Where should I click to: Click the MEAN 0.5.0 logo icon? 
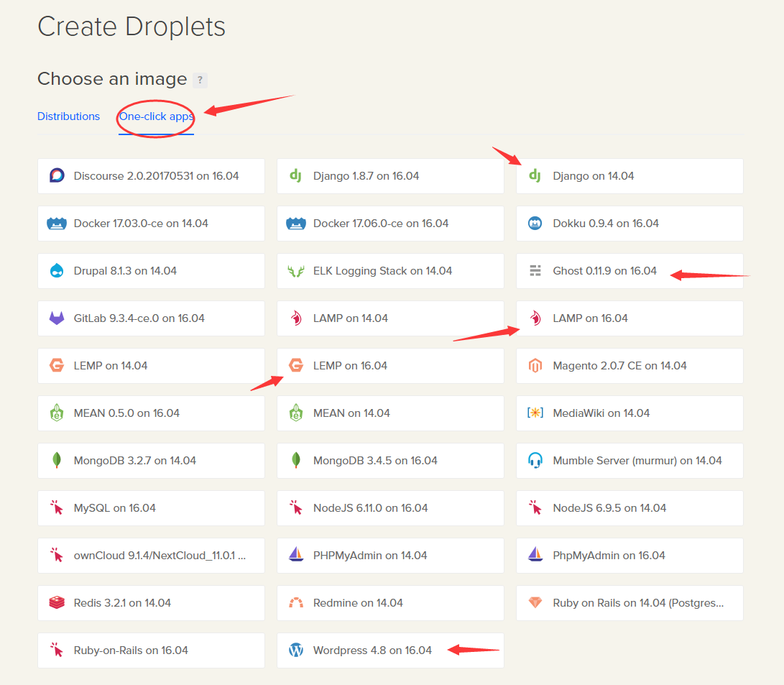(x=57, y=413)
